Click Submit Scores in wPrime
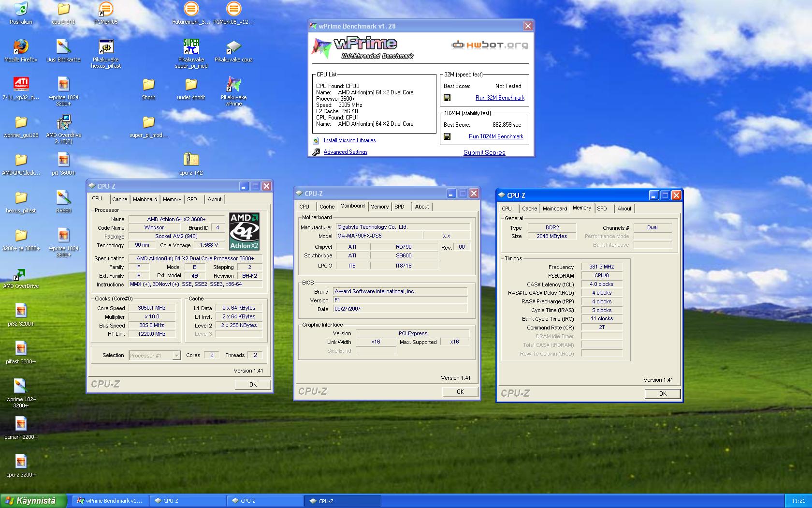 click(x=484, y=152)
